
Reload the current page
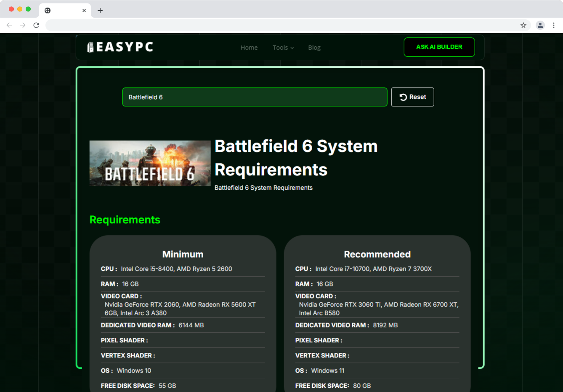coord(36,25)
